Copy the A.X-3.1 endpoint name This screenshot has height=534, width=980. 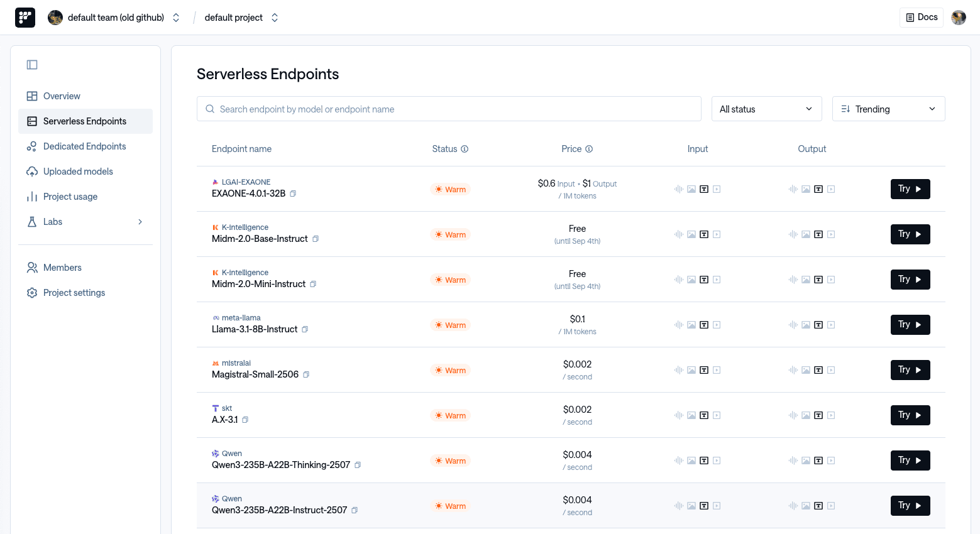click(x=245, y=420)
